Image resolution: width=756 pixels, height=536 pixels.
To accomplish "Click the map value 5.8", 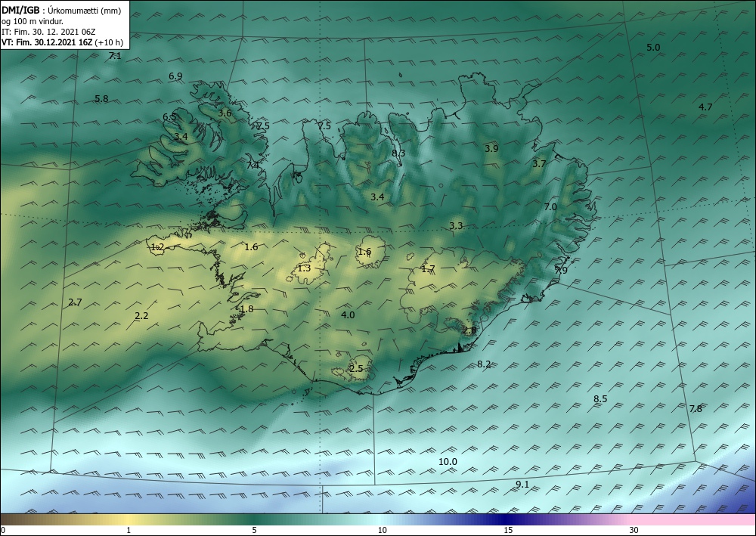I will click(101, 99).
